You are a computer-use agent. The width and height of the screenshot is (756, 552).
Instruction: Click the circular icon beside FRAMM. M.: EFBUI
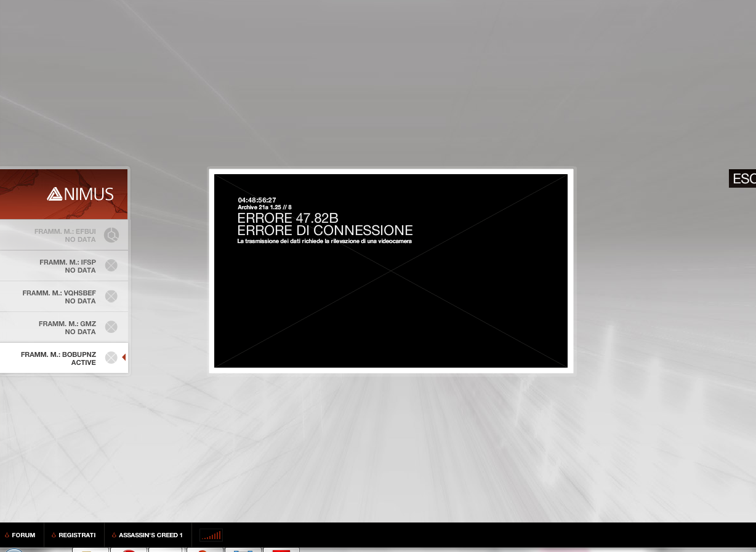111,235
